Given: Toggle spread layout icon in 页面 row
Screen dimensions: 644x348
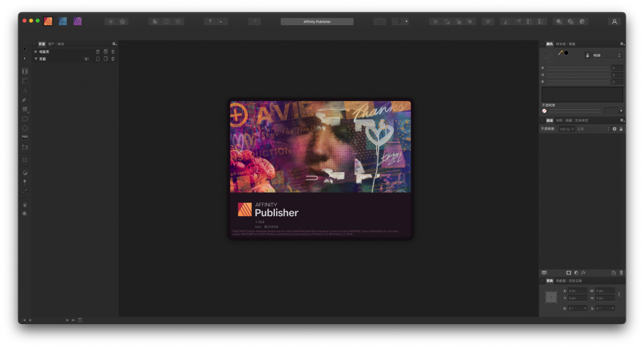Looking at the screenshot, I should pos(87,58).
